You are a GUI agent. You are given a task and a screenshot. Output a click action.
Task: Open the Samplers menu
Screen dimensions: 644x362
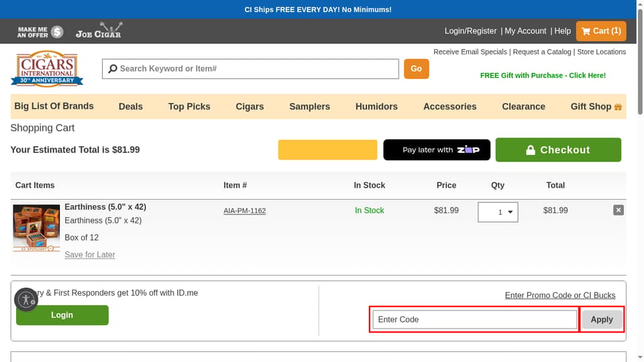(x=310, y=107)
